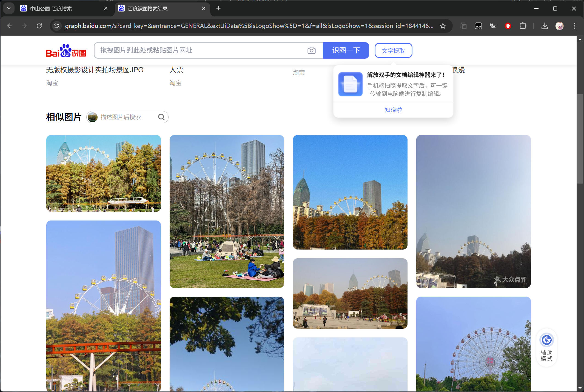584x392 pixels.
Task: Click the red hand adblock extension icon
Action: [508, 26]
